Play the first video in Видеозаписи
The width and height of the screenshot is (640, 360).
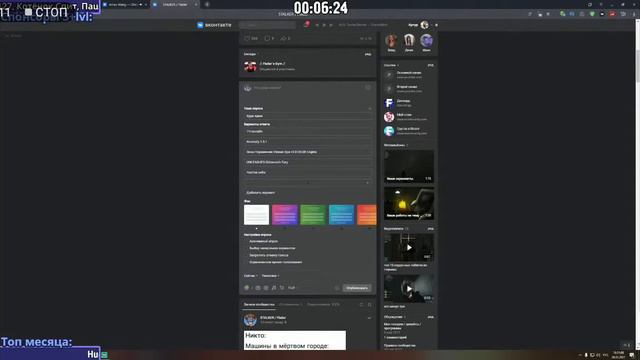tap(409, 247)
